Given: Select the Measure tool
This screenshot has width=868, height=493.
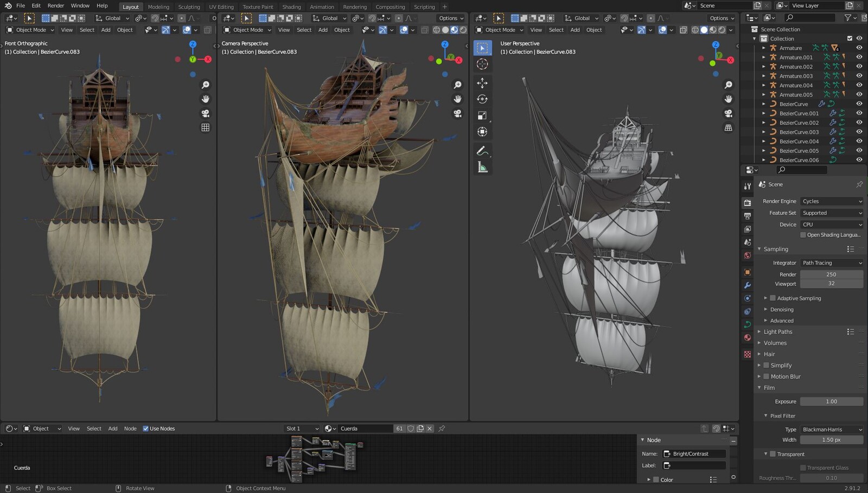Looking at the screenshot, I should click(482, 168).
